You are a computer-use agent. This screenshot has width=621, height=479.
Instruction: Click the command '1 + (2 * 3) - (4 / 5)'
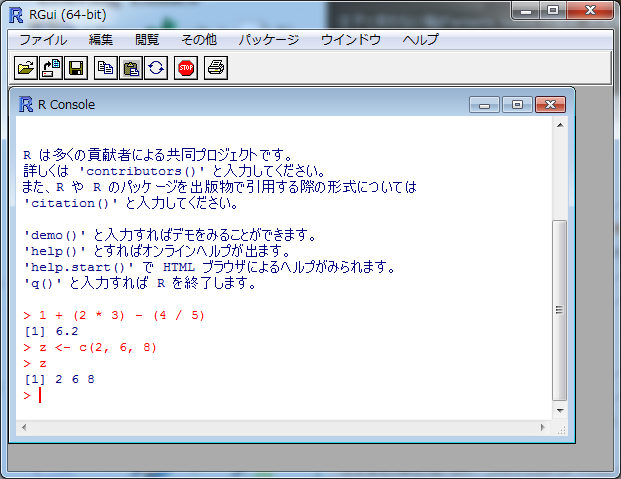(x=122, y=316)
